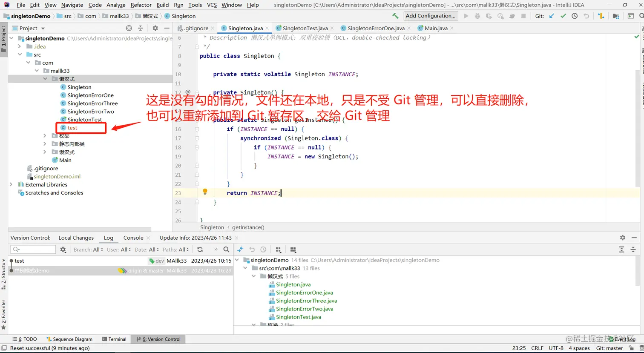Image resolution: width=644 pixels, height=353 pixels.
Task: Open Git history via the clock icon
Action: pyautogui.click(x=575, y=16)
